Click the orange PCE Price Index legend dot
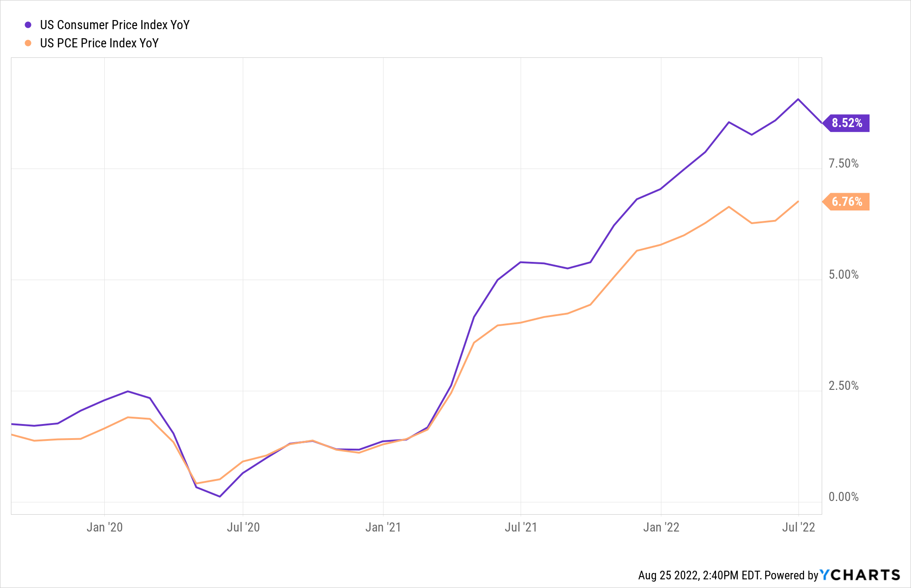 tap(28, 43)
